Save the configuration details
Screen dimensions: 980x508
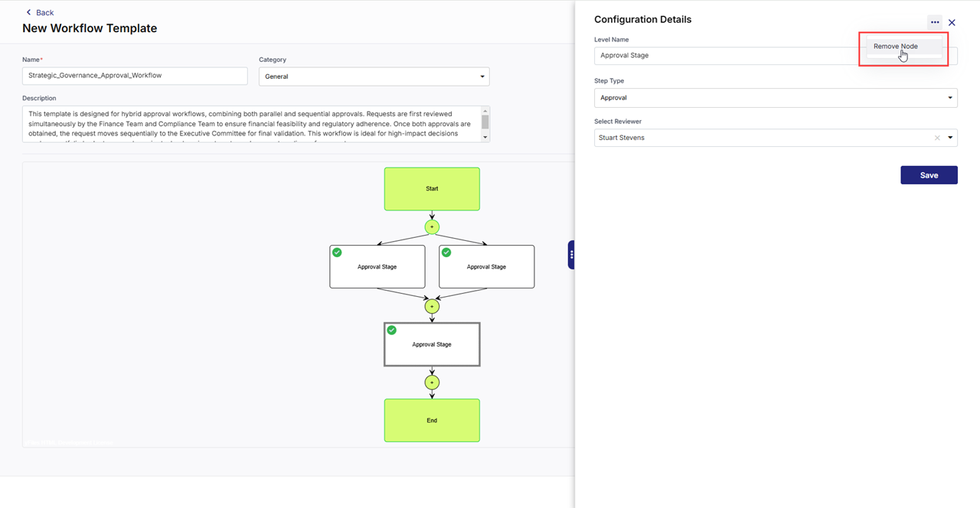(x=929, y=175)
